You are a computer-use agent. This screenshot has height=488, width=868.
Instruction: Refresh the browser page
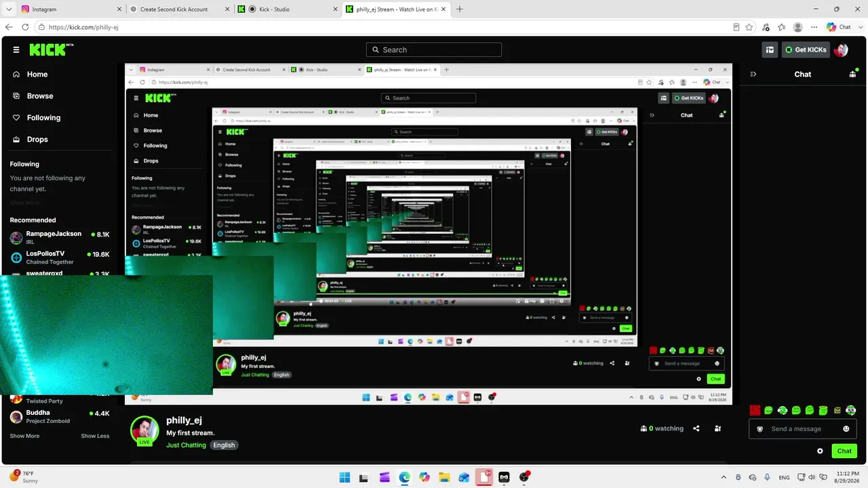(x=25, y=27)
